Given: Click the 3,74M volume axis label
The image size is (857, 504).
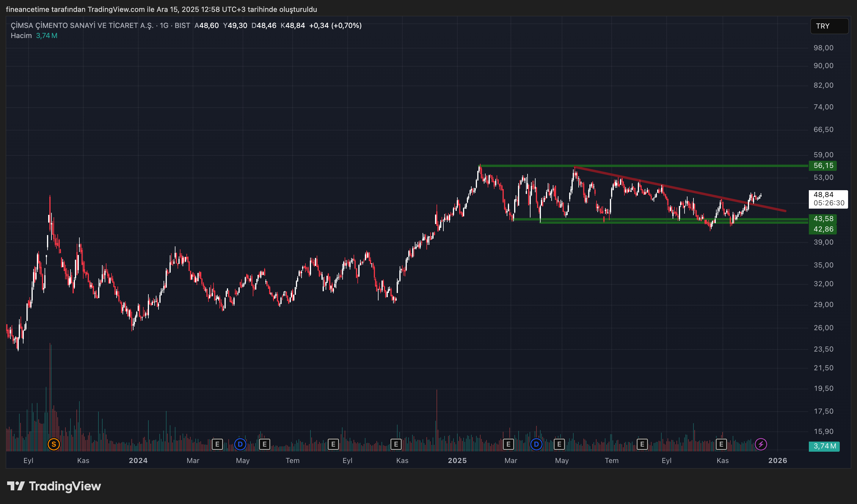Looking at the screenshot, I should pyautogui.click(x=824, y=446).
